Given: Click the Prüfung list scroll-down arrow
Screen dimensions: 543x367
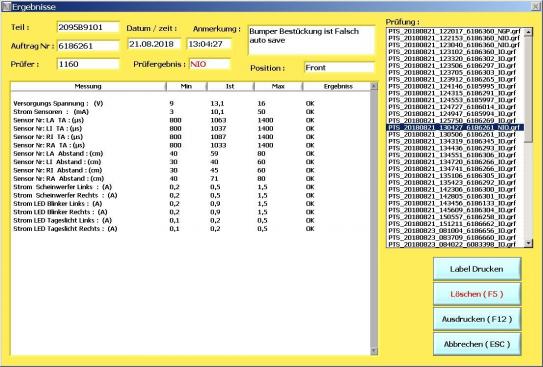Looking at the screenshot, I should pyautogui.click(x=528, y=243).
